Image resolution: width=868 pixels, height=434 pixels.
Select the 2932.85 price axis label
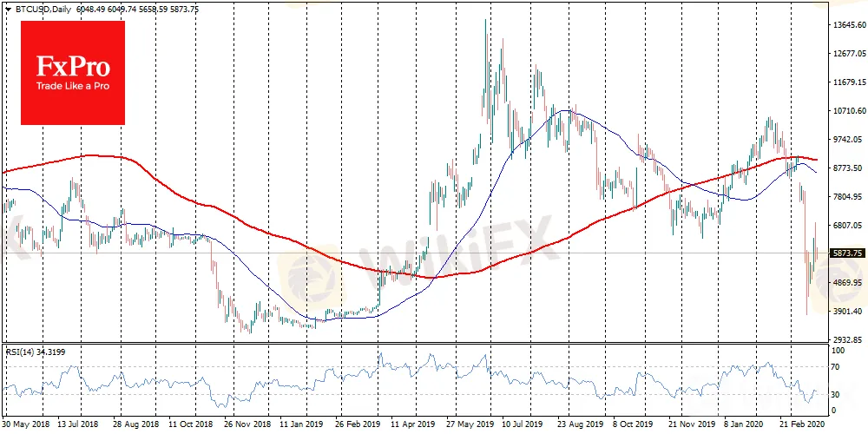click(x=845, y=339)
